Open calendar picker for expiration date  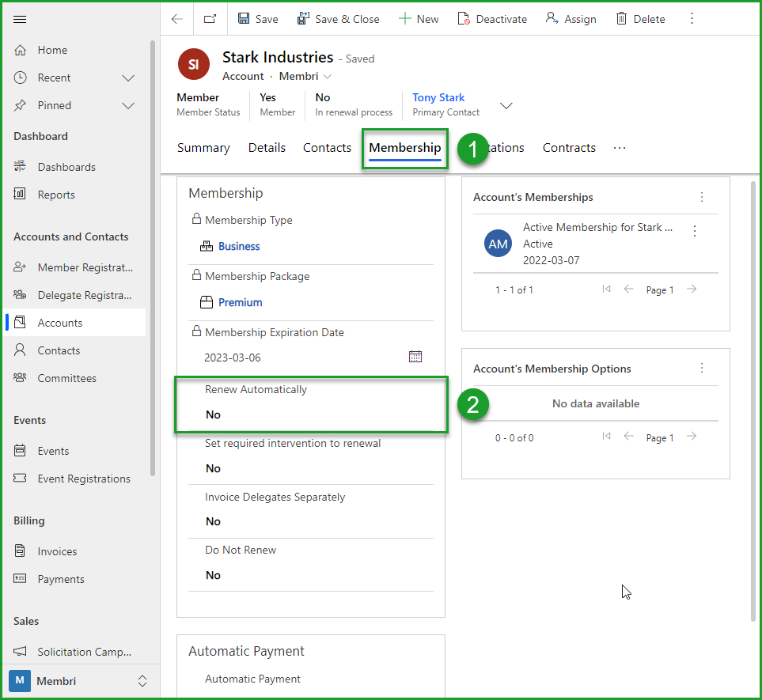pos(415,357)
